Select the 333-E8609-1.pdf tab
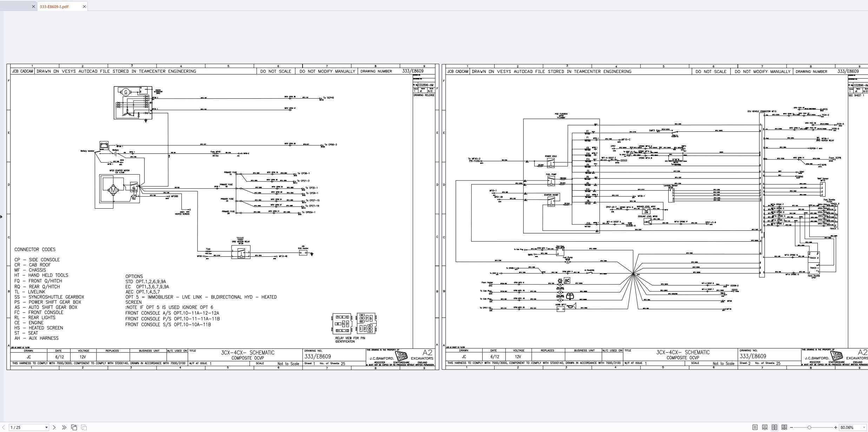Screen dimensions: 868x432 tap(54, 6)
